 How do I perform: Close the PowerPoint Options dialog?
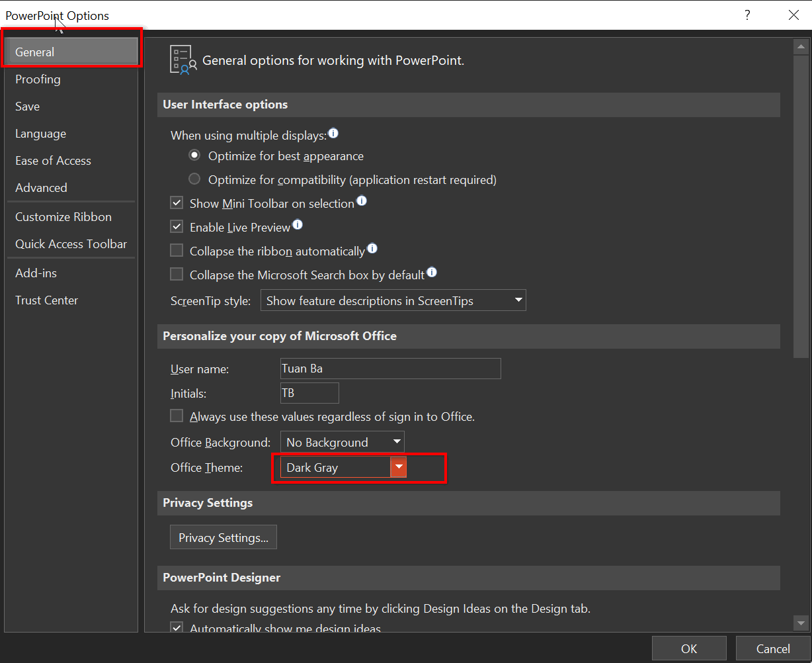pos(793,15)
